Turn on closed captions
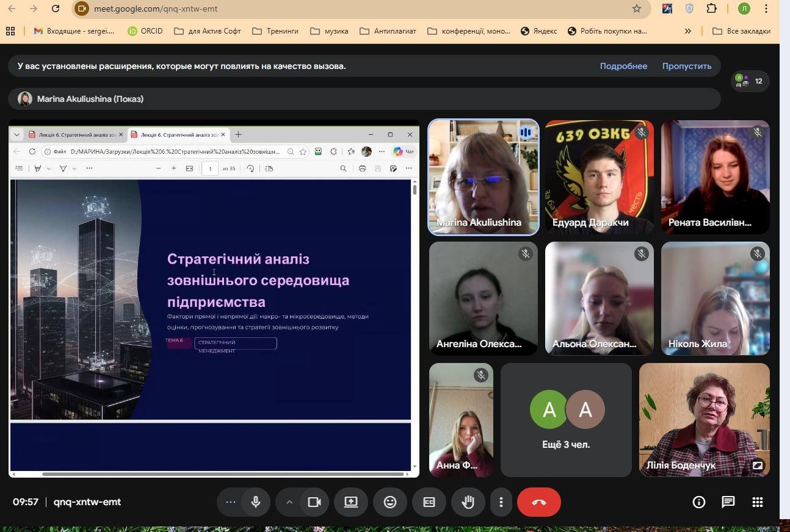790x532 pixels. [x=429, y=502]
